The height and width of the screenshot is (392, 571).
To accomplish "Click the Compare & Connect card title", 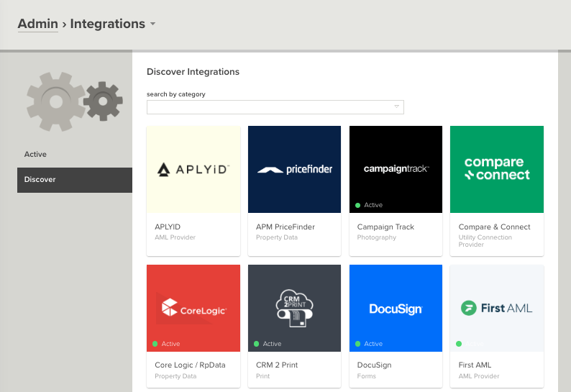I will [x=494, y=227].
